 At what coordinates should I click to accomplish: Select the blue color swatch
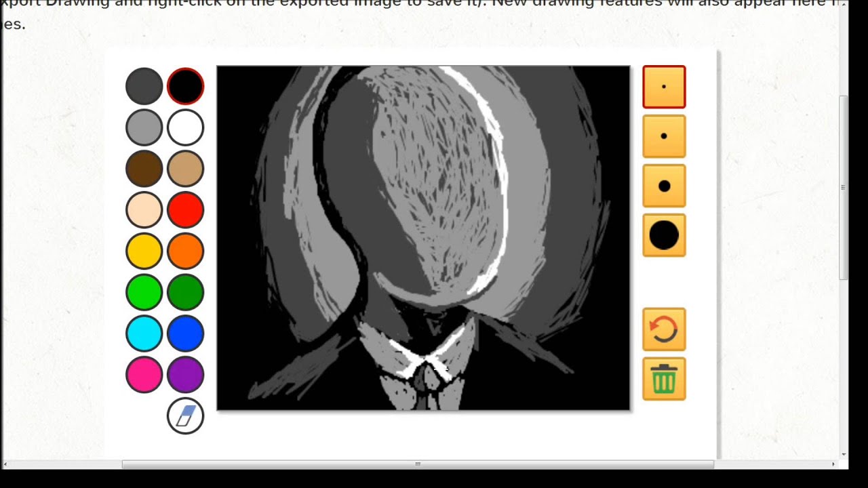(185, 333)
